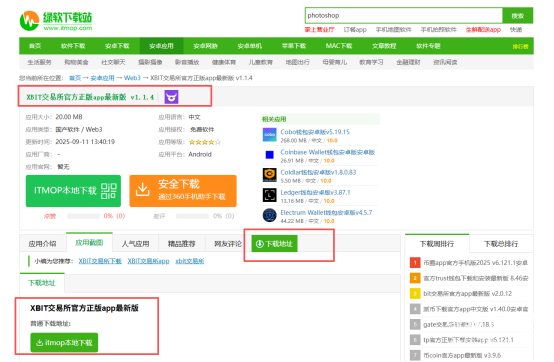Select the 儿童教育 subcategory
This screenshot has height=362, width=554.
260,62
